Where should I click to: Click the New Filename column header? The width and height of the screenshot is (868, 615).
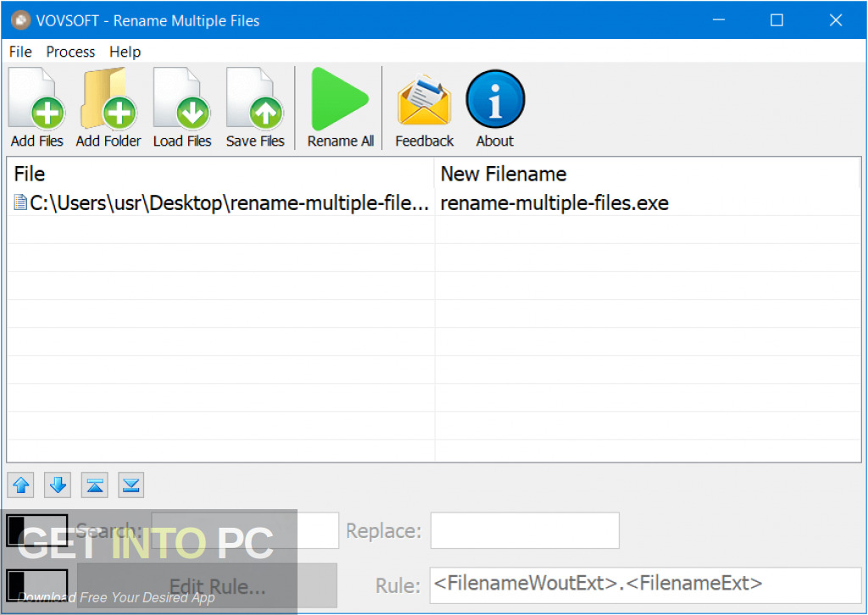coord(647,174)
